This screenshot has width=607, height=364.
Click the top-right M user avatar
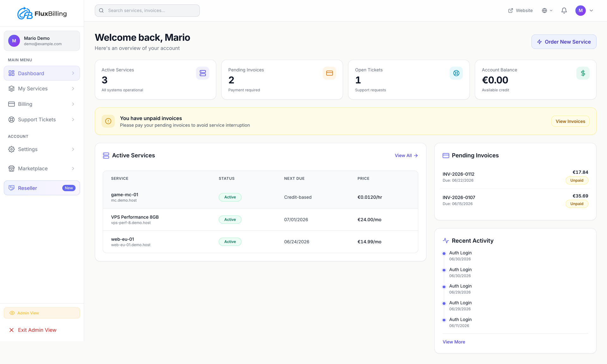point(580,10)
